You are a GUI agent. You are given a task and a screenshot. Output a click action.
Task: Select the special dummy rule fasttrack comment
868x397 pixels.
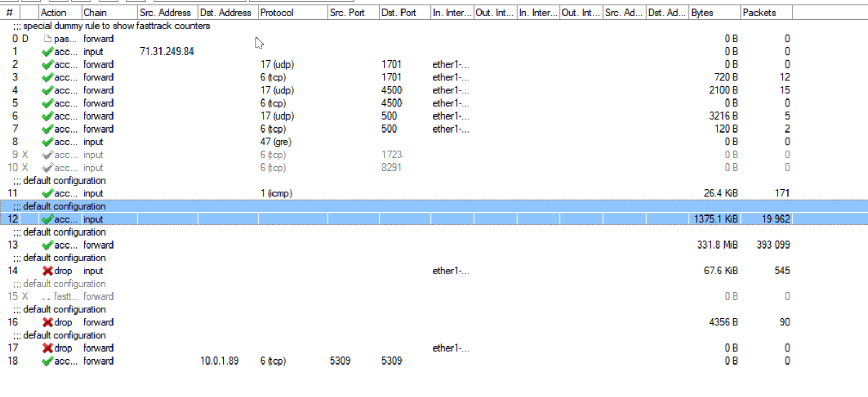coord(112,26)
